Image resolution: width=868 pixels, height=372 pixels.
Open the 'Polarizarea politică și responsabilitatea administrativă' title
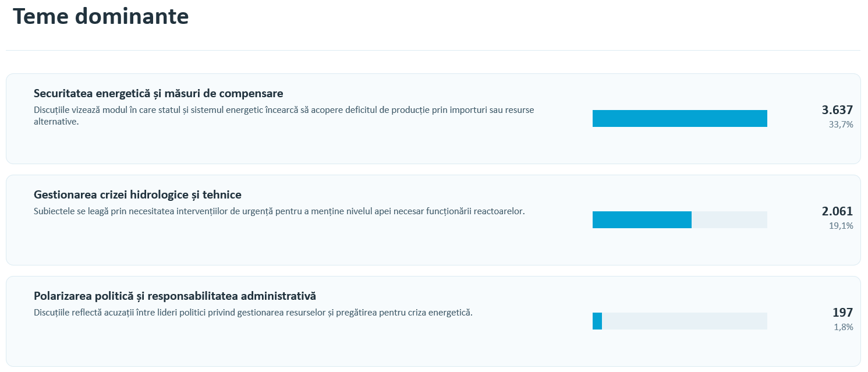(175, 296)
